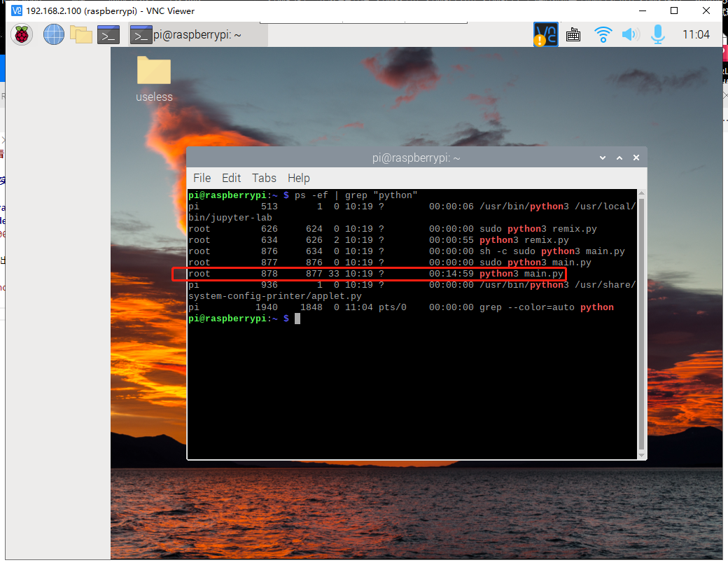The width and height of the screenshot is (728, 565).
Task: Open the Edit menu in the terminal
Action: tap(231, 178)
